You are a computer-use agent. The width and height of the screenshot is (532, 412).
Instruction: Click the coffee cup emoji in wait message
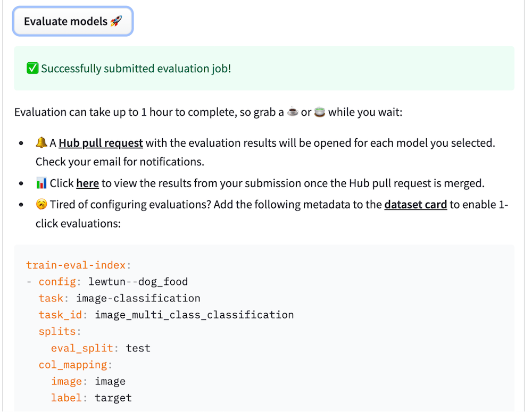pos(292,112)
